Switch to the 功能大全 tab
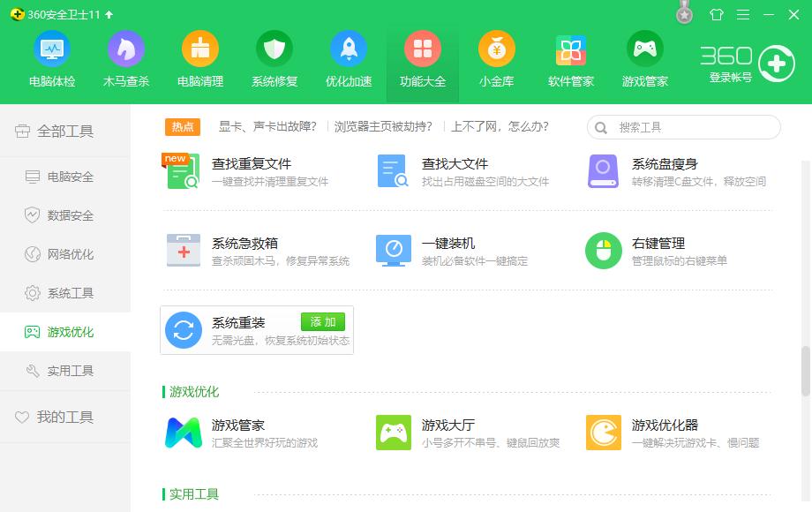This screenshot has height=512, width=812. coord(422,57)
